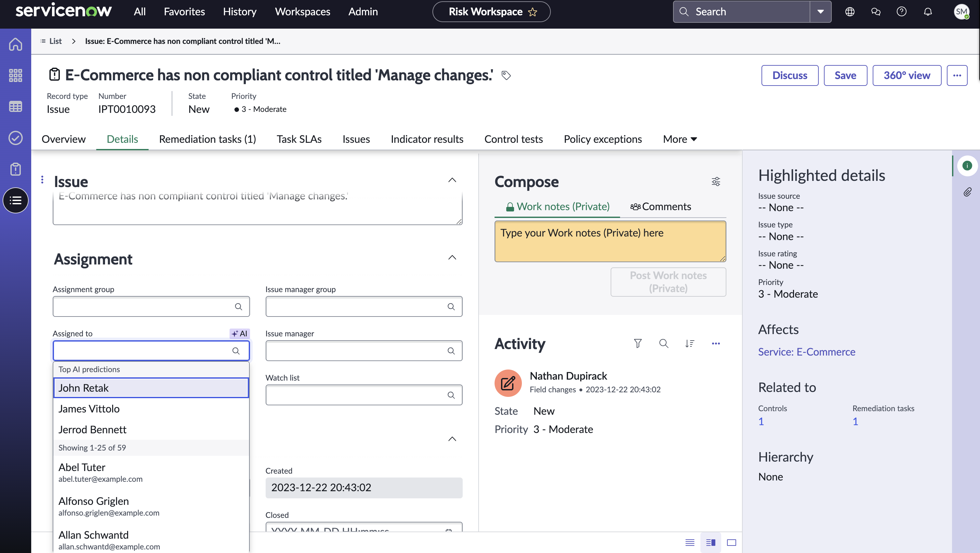Open the more actions ellipsis button beside 360° view

(957, 75)
